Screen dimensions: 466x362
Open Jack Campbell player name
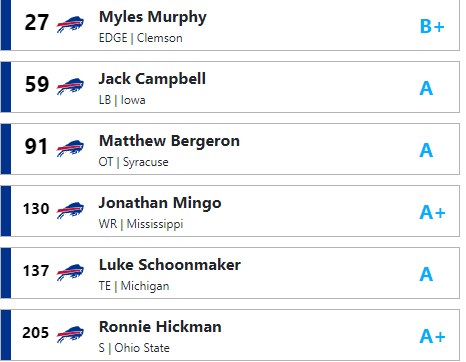[152, 79]
